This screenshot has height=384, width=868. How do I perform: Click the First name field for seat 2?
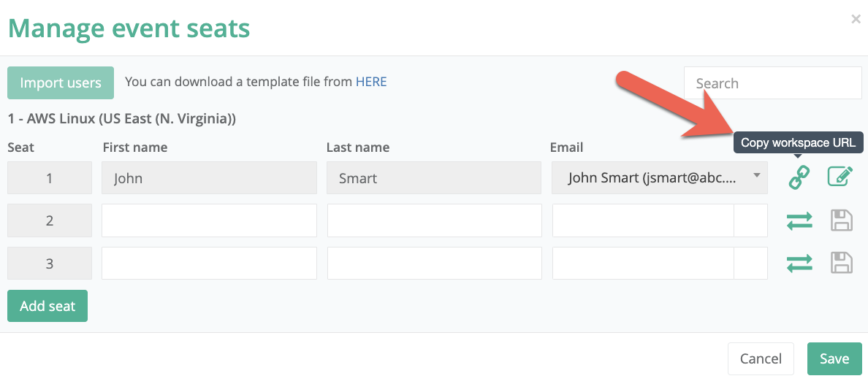point(209,220)
